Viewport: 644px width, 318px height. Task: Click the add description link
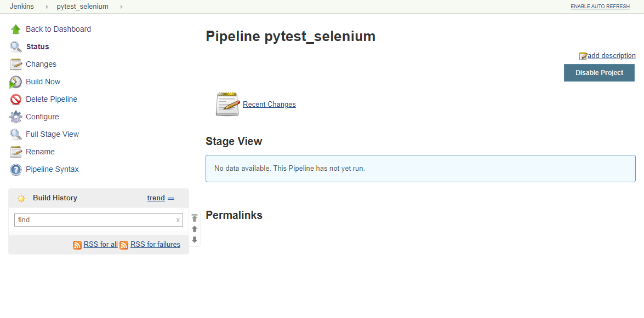coord(611,56)
